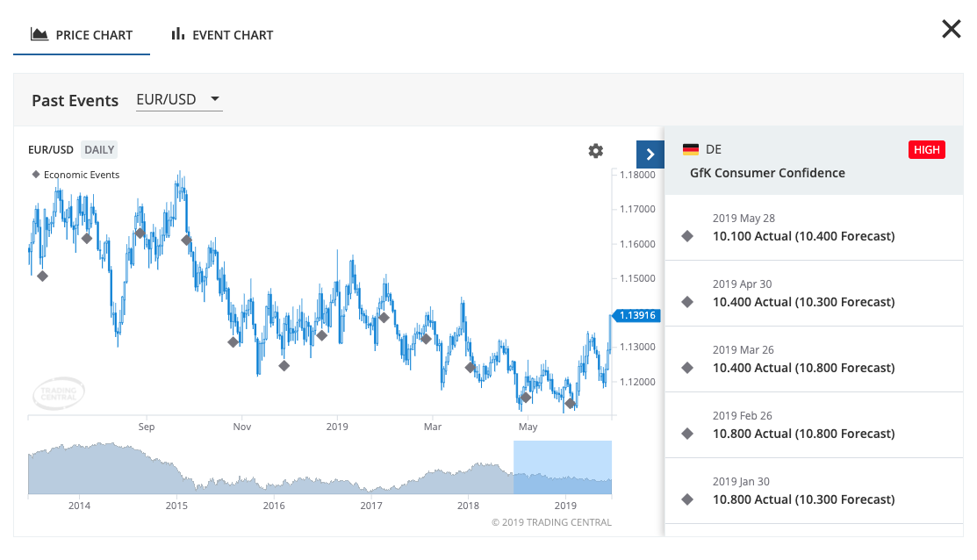Switch to the Price Chart tab
Viewport: 977px width, 560px height.
82,35
